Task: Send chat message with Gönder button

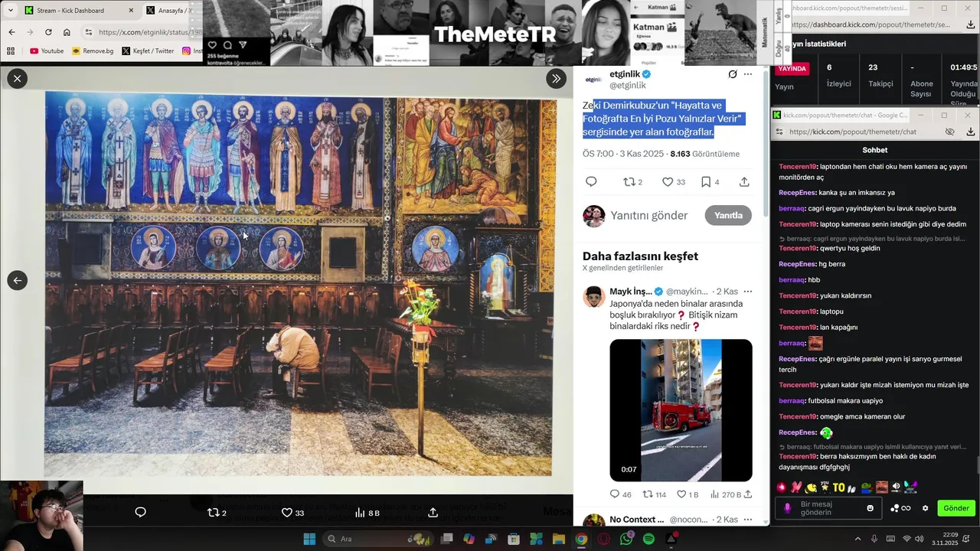Action: pos(955,508)
